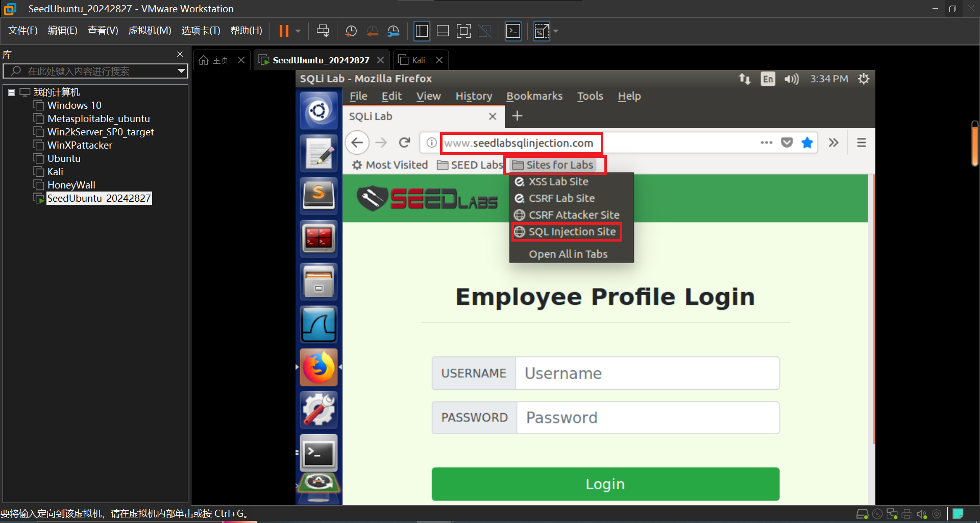980x523 pixels.
Task: Open the 帮助(H) menu
Action: click(246, 31)
